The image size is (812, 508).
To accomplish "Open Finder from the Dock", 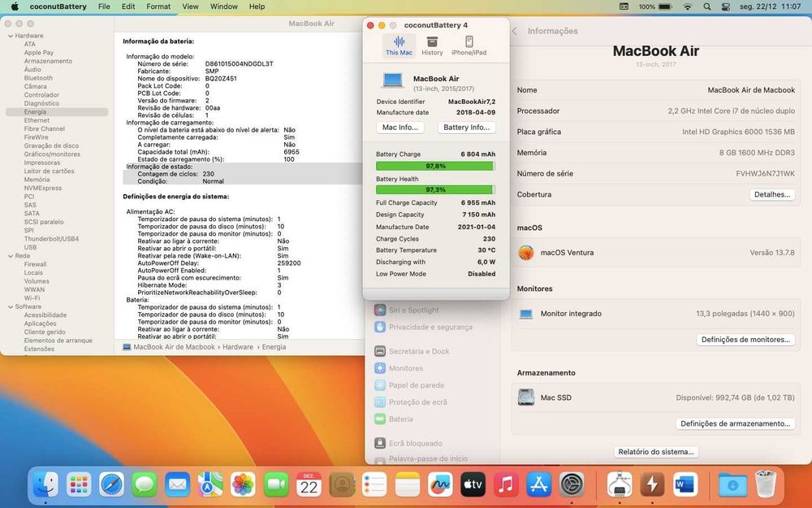I will [45, 484].
